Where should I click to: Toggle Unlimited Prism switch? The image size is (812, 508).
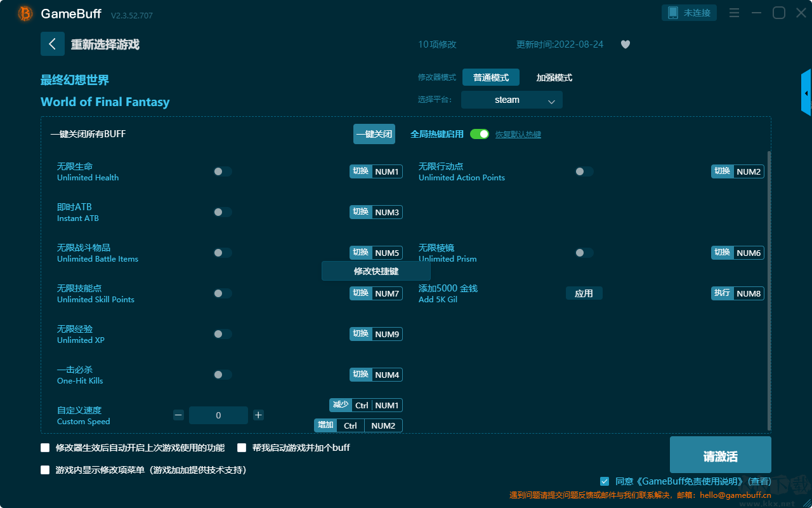coord(584,253)
